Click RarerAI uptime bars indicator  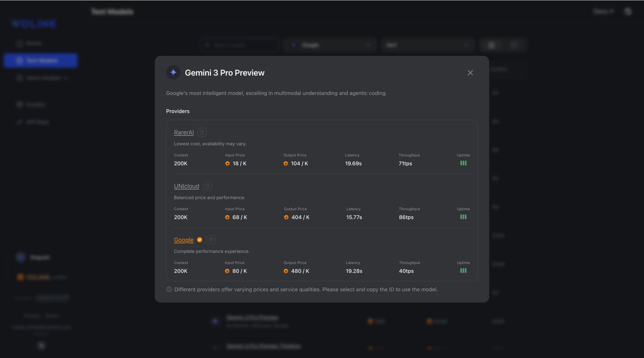463,163
